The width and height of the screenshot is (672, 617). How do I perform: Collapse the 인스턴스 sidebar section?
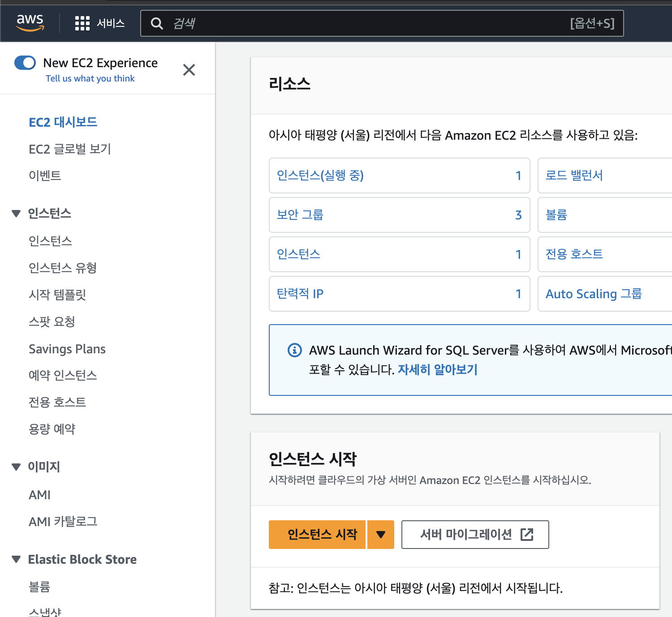click(x=16, y=214)
